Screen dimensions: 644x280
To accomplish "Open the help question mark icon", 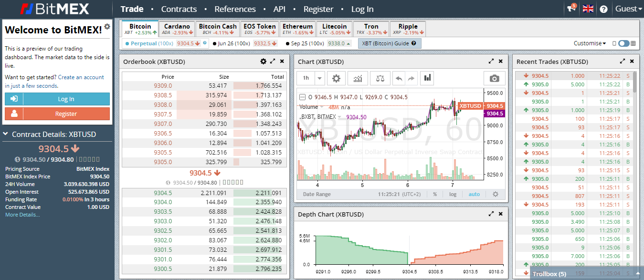I will point(603,9).
